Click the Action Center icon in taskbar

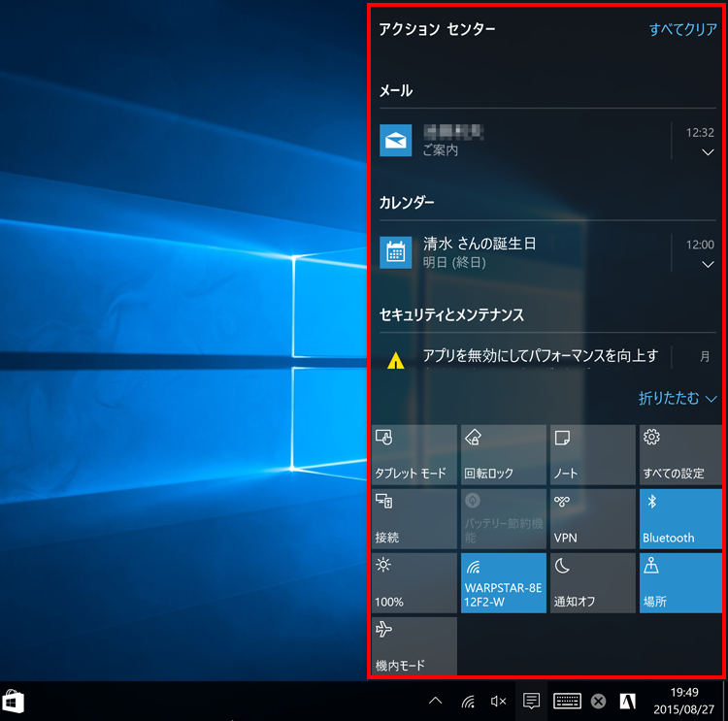530,701
